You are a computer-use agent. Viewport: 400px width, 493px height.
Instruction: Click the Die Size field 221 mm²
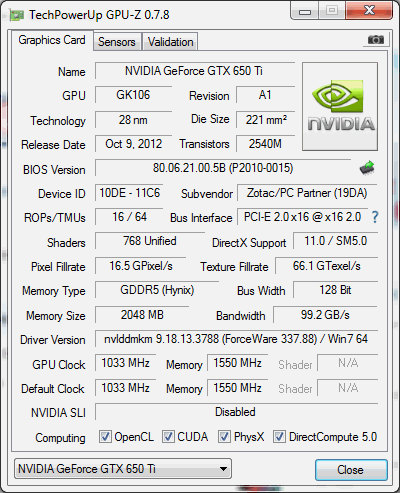(265, 120)
